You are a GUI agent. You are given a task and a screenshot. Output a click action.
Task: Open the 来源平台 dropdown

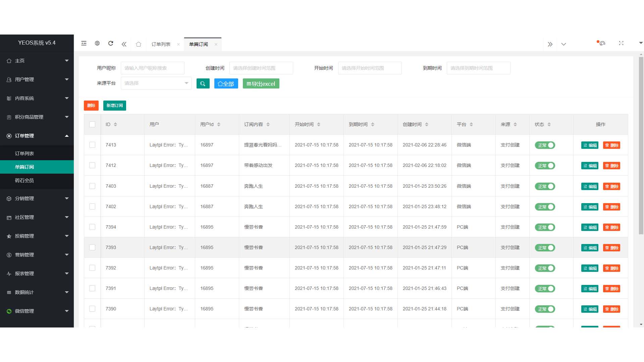156,83
